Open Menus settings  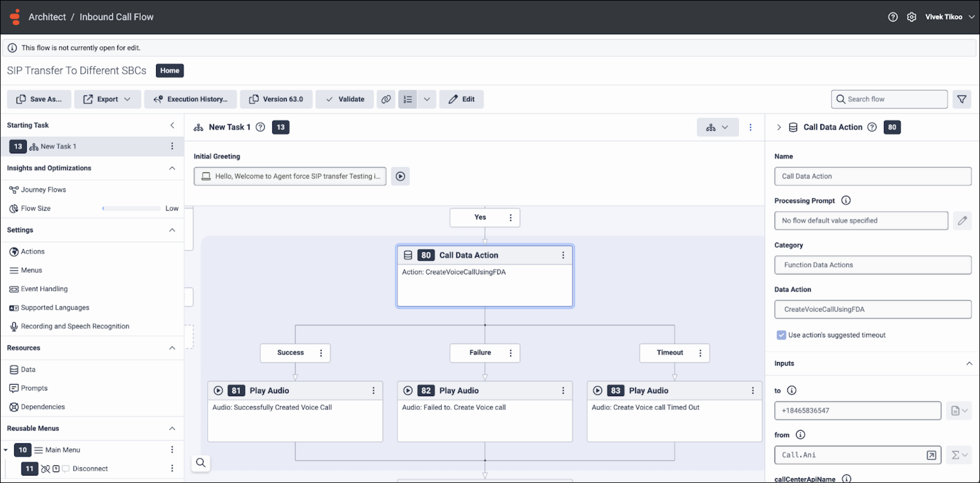tap(32, 270)
